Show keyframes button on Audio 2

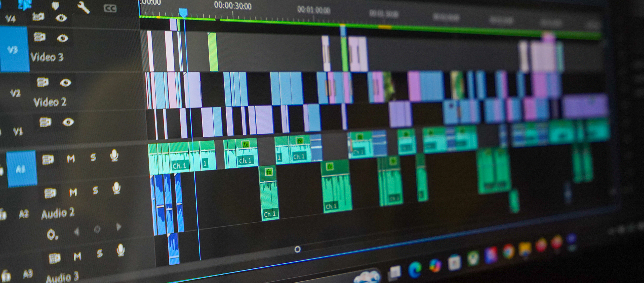tap(52, 235)
